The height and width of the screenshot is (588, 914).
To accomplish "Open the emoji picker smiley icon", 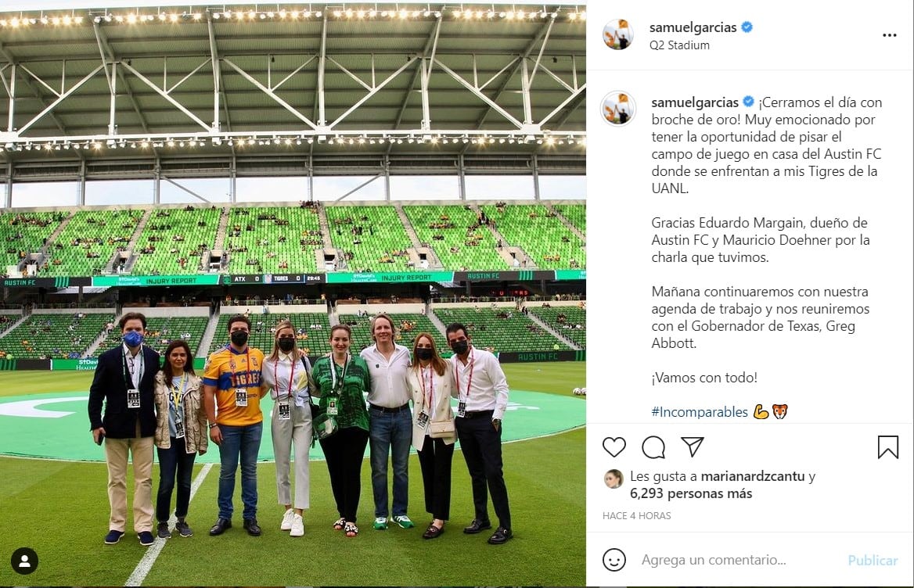I will pos(614,560).
